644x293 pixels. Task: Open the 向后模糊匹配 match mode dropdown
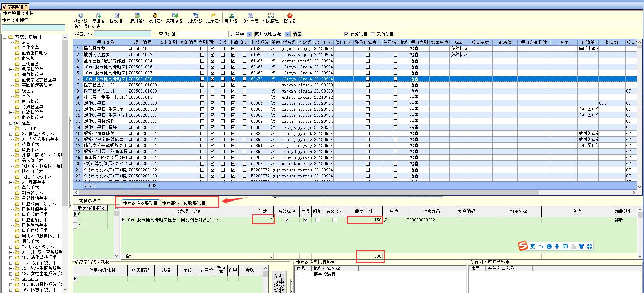(287, 34)
